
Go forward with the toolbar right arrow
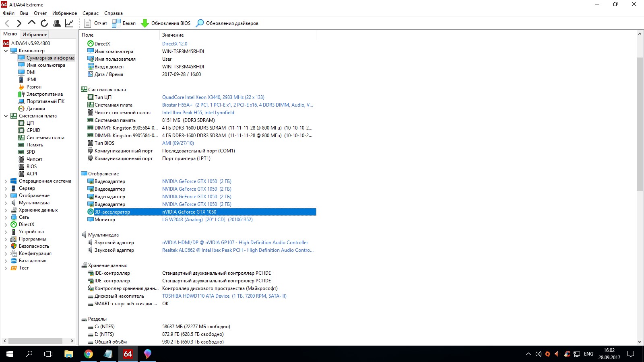pos(19,23)
